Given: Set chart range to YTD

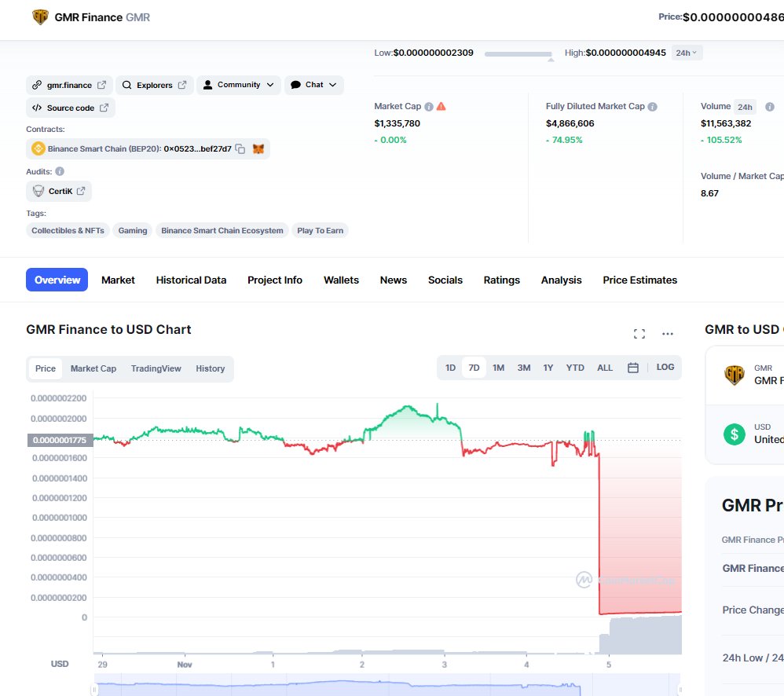Looking at the screenshot, I should (x=575, y=368).
